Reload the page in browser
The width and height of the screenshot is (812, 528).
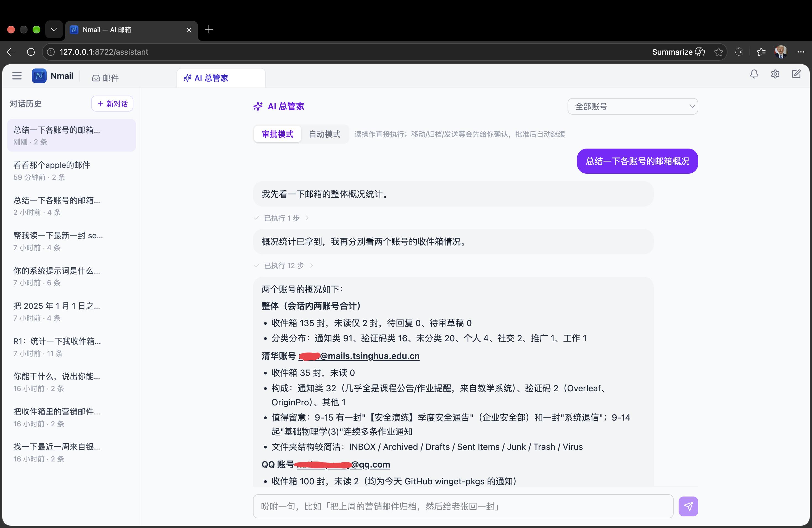[x=31, y=52]
